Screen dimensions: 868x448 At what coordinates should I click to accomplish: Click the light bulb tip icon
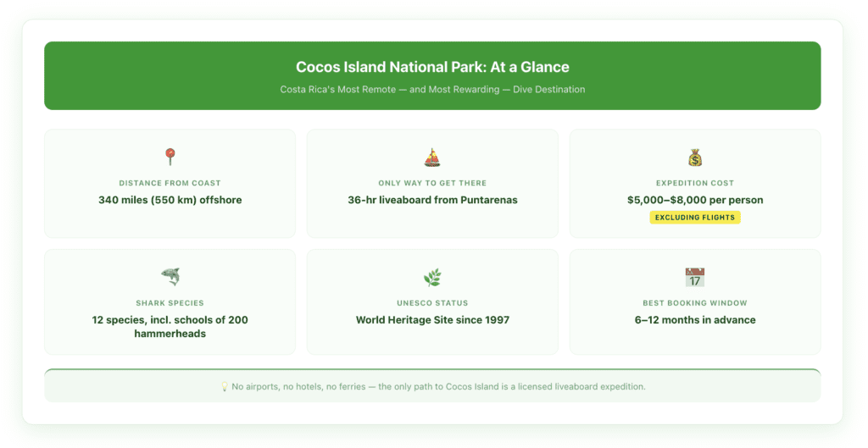[224, 387]
